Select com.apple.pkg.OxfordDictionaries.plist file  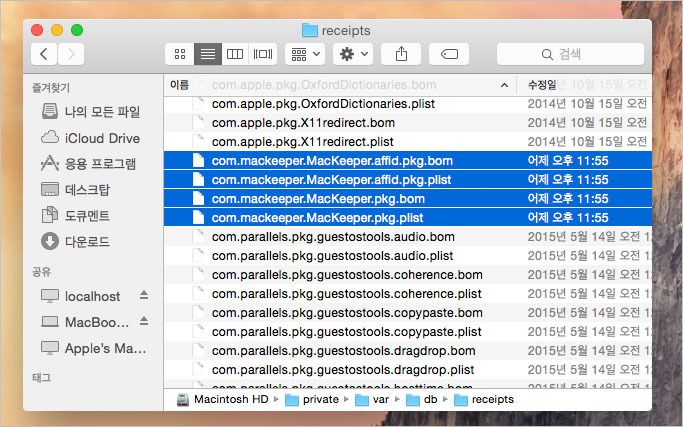coord(408,104)
